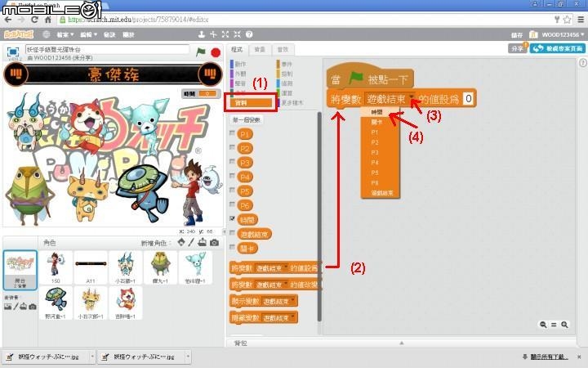The image size is (588, 368).
Task: Tick the P4 variable checkbox
Action: point(232,176)
